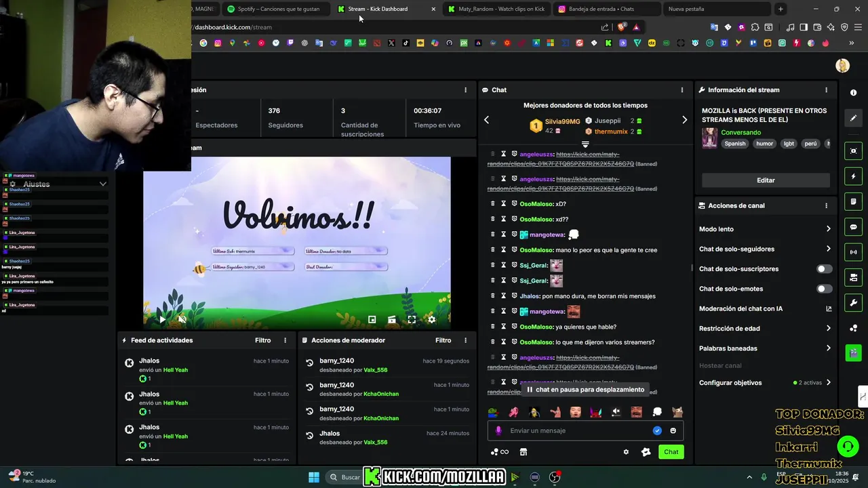Viewport: 868px width, 488px height.
Task: Open Feed de actividades three-dot menu
Action: tap(285, 340)
